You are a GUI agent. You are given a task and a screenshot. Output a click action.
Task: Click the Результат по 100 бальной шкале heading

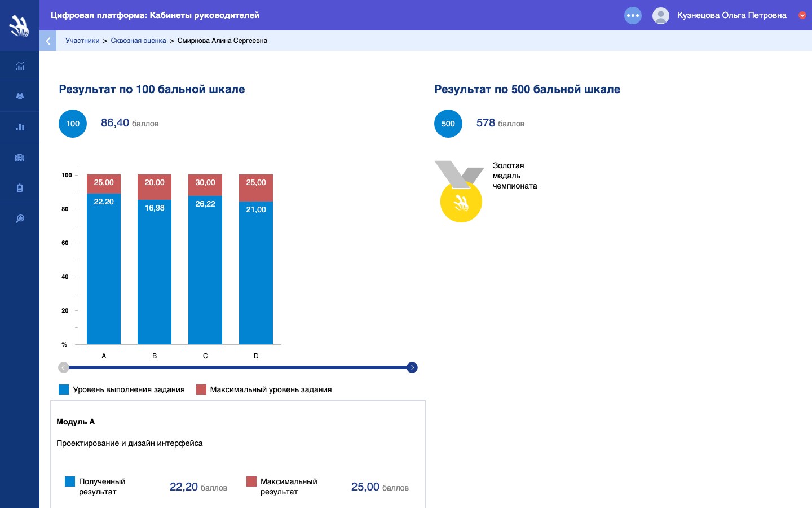coord(152,89)
